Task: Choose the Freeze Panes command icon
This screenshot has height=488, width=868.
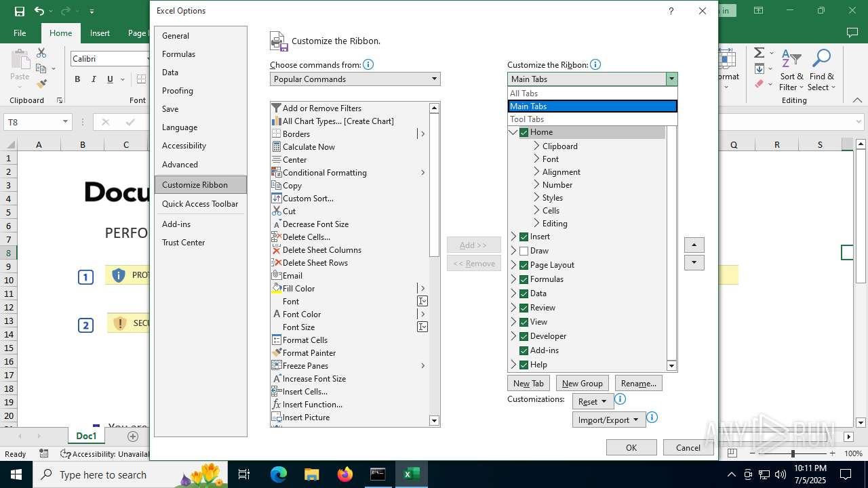Action: click(276, 365)
